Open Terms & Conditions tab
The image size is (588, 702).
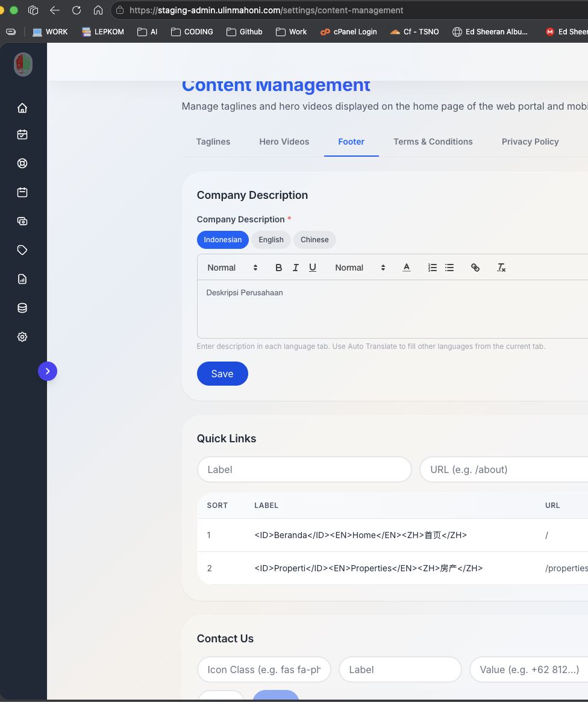click(x=433, y=142)
